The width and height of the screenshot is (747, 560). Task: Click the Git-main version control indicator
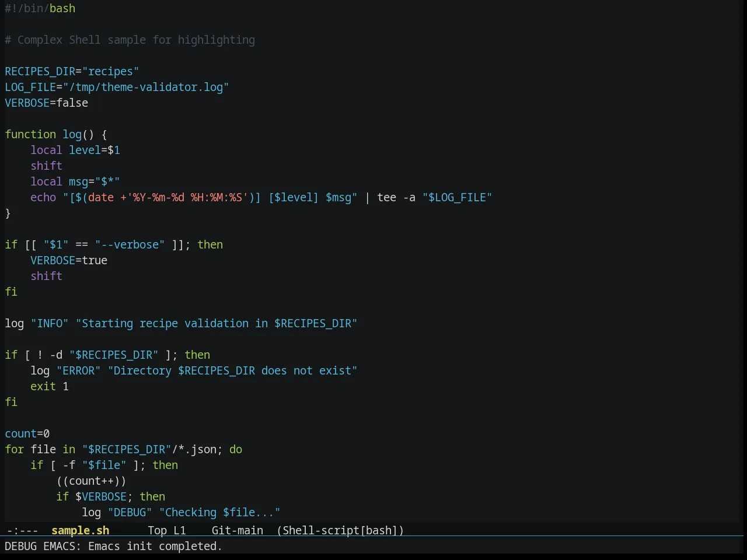[x=237, y=530]
